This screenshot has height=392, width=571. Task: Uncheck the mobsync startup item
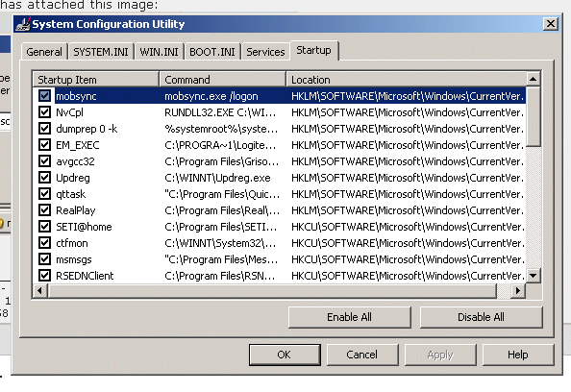point(44,96)
